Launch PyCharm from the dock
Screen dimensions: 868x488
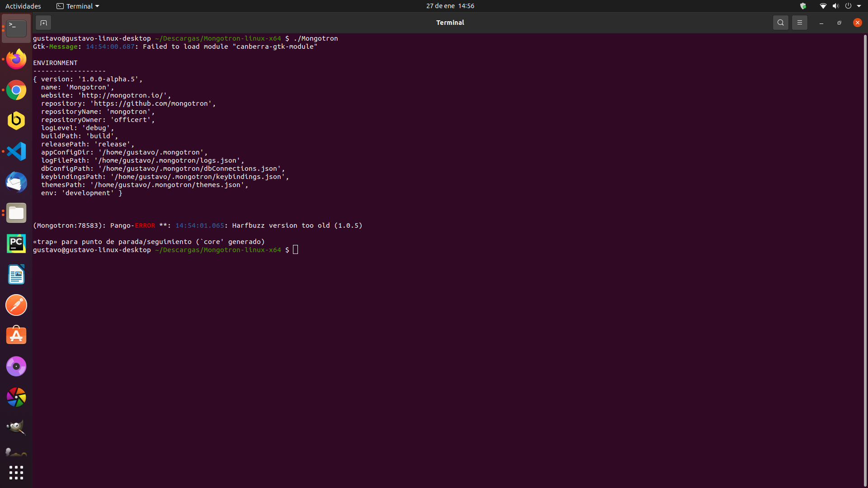click(x=16, y=244)
